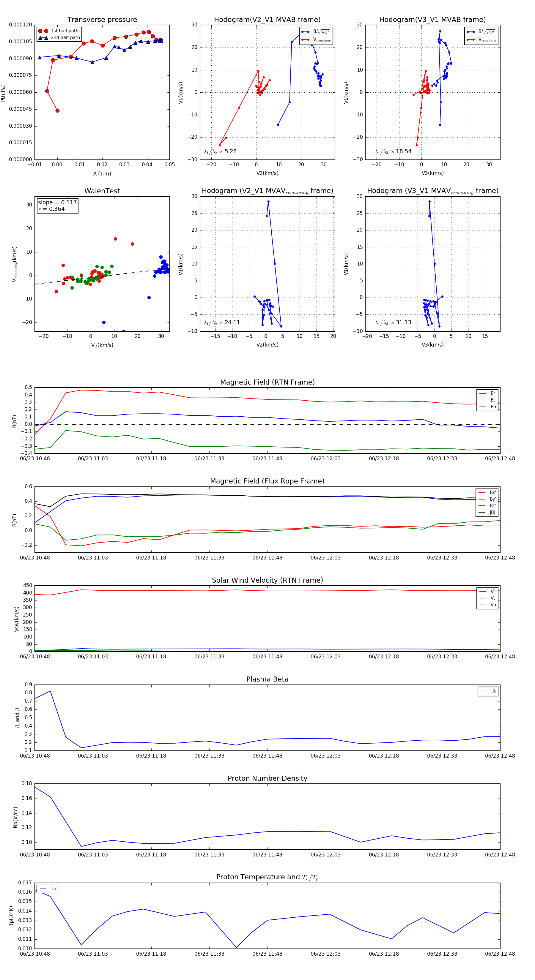Select the Bz' legend entry
The image size is (535, 980).
pos(487,506)
